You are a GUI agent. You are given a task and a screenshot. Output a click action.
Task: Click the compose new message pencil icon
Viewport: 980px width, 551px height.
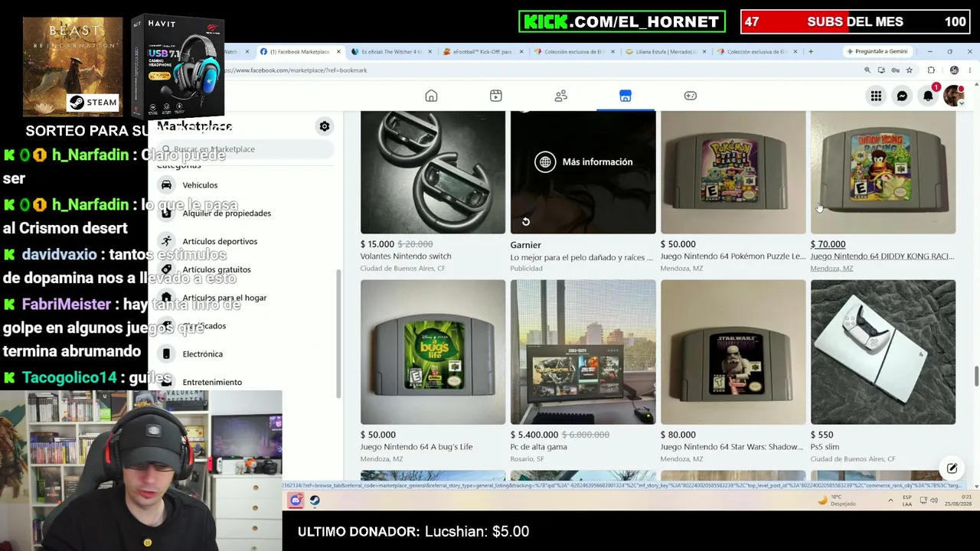pos(952,468)
